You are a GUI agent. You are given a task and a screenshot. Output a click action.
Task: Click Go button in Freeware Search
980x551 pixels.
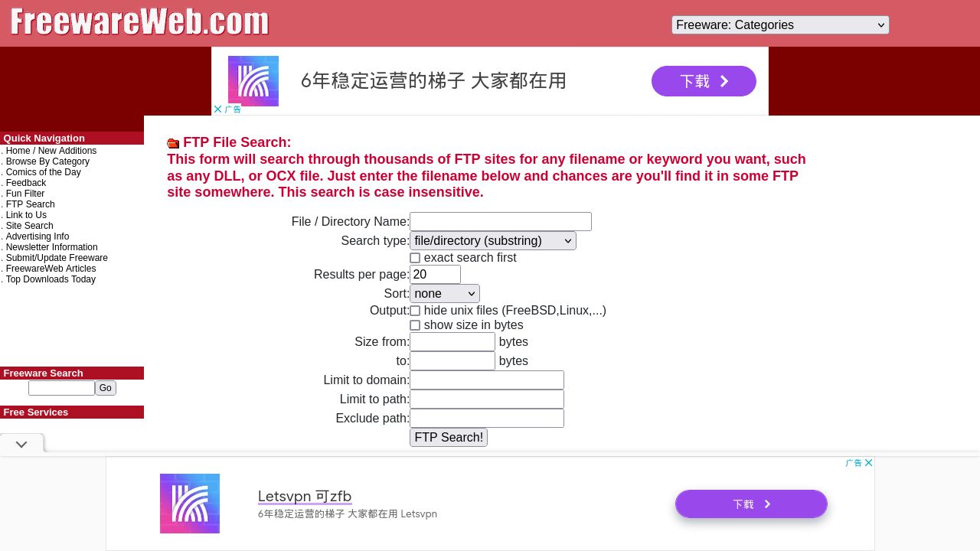pos(106,388)
